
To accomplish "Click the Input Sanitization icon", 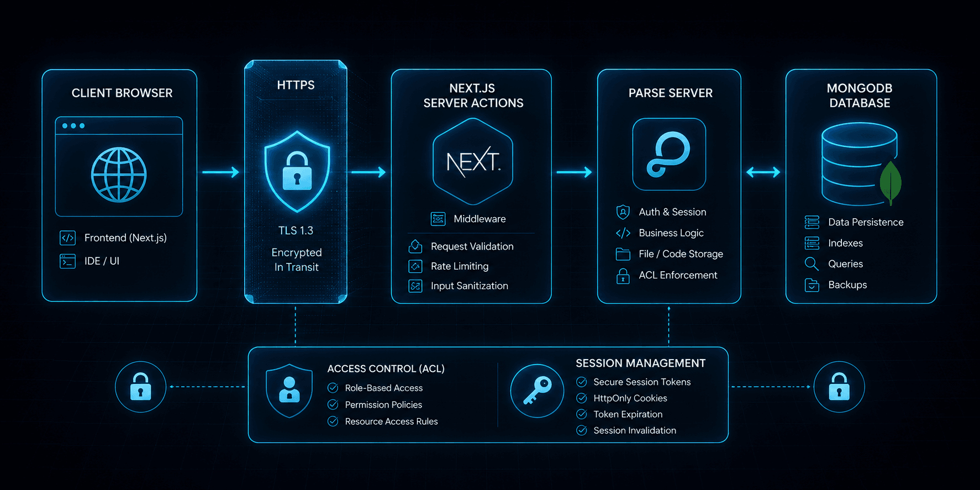I will tap(415, 286).
